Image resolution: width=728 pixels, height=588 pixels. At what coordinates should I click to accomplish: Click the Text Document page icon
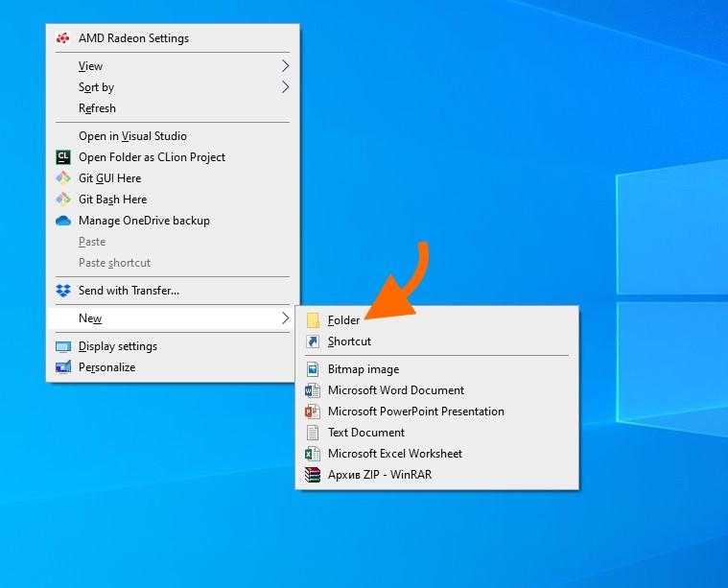click(313, 433)
